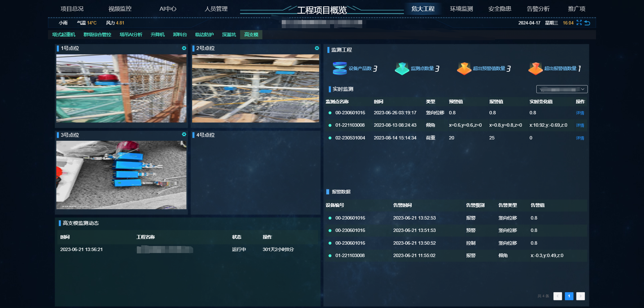Select the 塔式起重机 sub-tab
Screen dimensions: 644x308
64,35
